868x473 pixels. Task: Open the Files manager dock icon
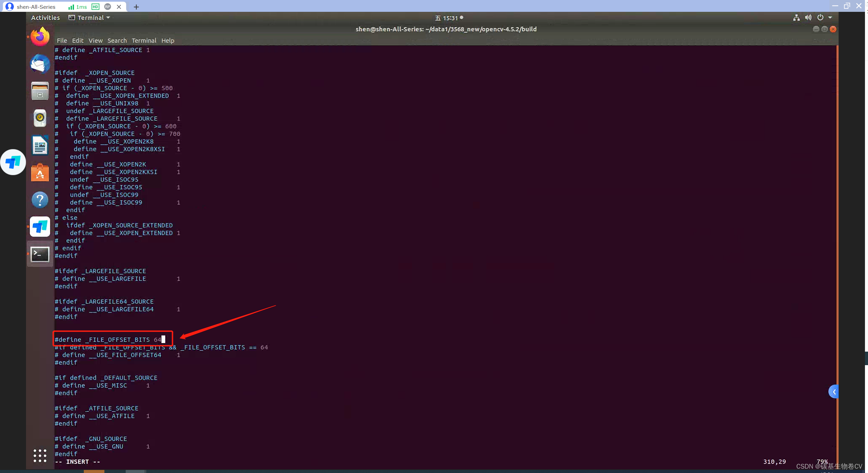coord(40,91)
